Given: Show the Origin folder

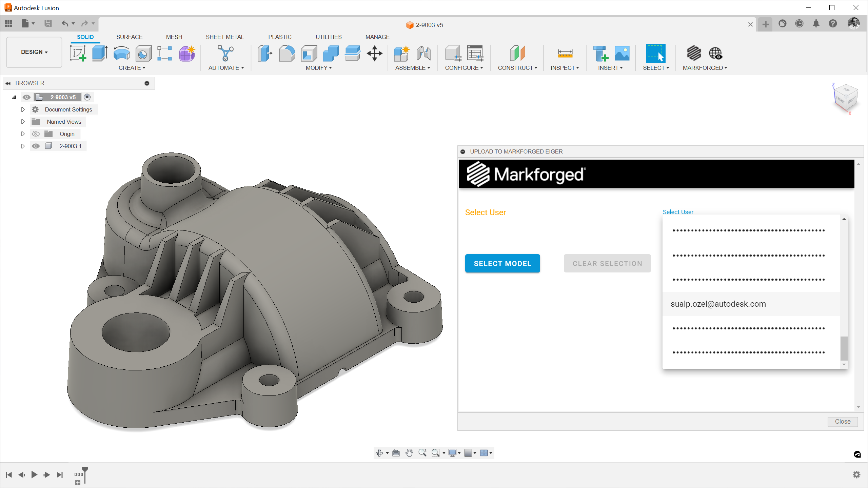Looking at the screenshot, I should coord(36,134).
